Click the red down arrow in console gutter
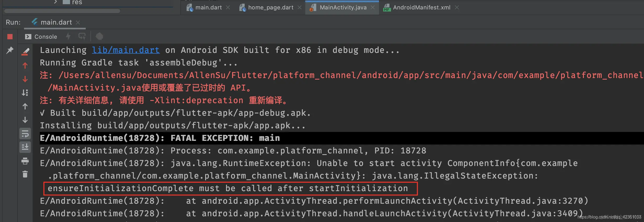644x222 pixels. [25, 79]
